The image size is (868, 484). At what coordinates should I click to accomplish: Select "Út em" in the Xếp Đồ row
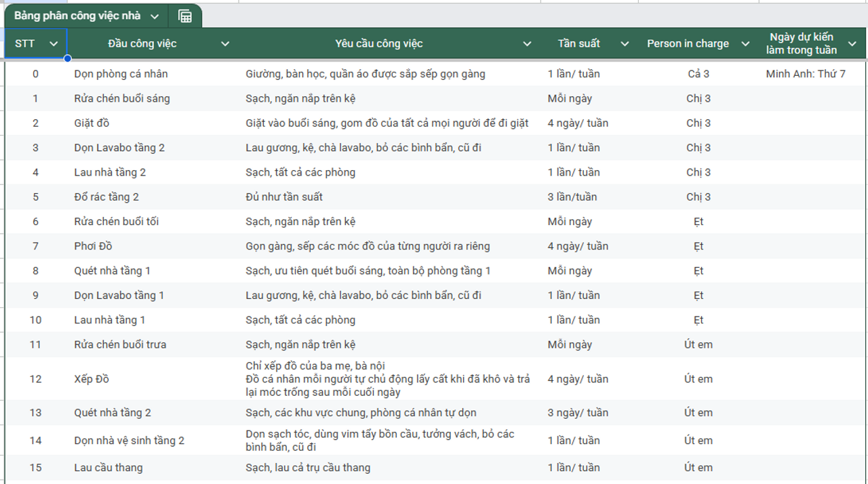698,379
